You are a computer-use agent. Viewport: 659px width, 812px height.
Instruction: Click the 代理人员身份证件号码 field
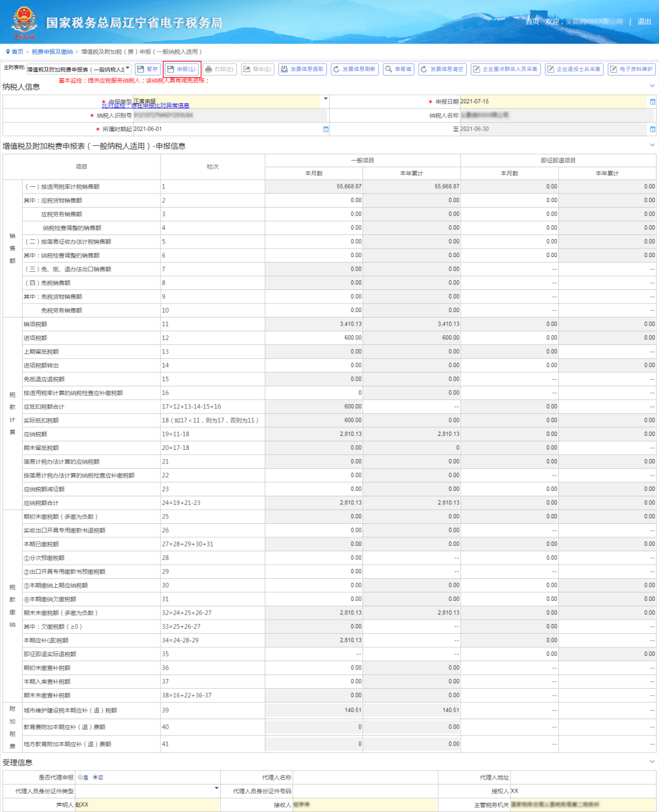pos(365,791)
